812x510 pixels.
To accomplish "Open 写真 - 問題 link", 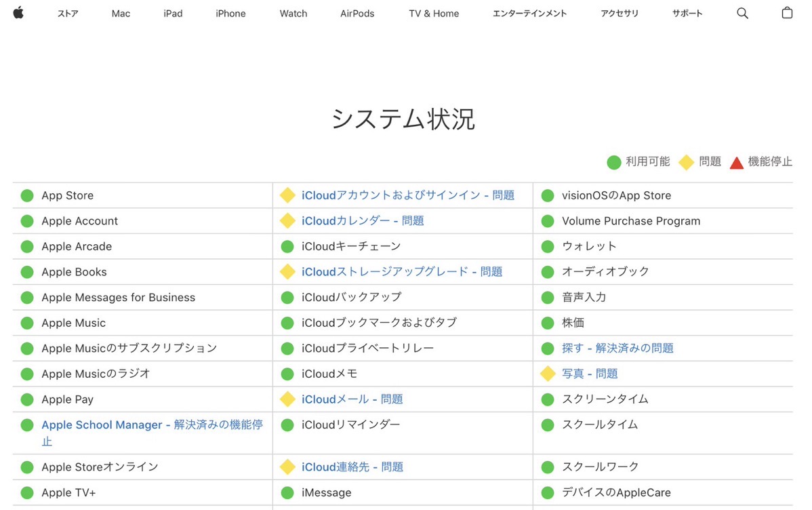I will 590,374.
